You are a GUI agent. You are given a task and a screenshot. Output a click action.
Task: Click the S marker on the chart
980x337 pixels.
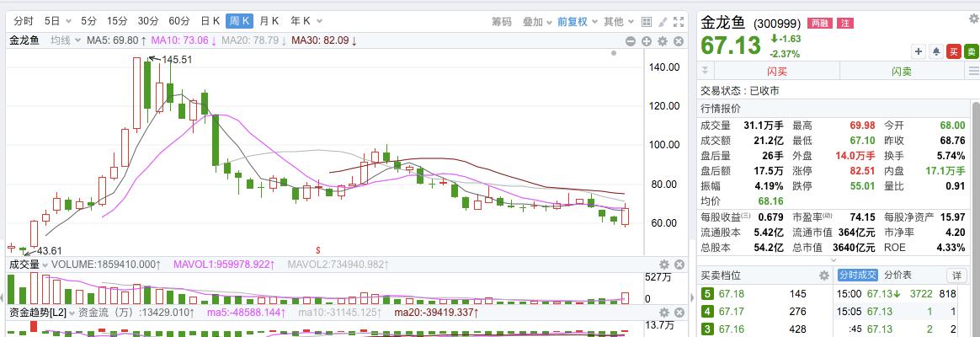tap(317, 249)
